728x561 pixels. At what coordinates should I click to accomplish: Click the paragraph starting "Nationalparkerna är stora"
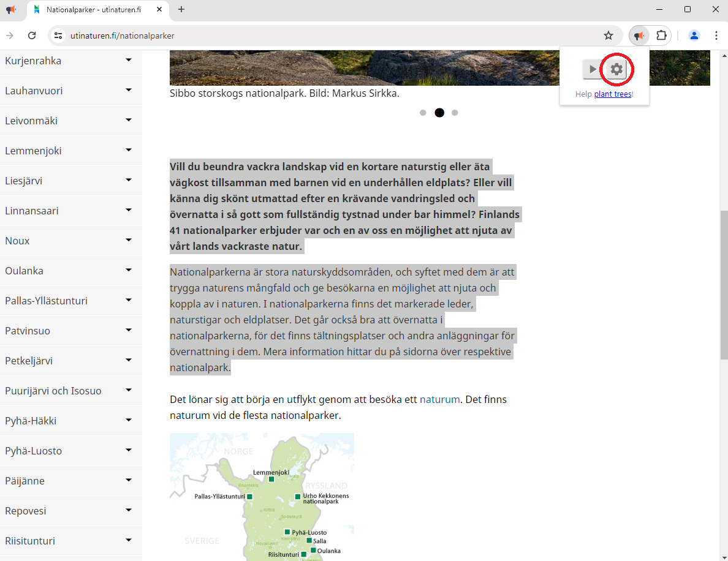coord(343,320)
